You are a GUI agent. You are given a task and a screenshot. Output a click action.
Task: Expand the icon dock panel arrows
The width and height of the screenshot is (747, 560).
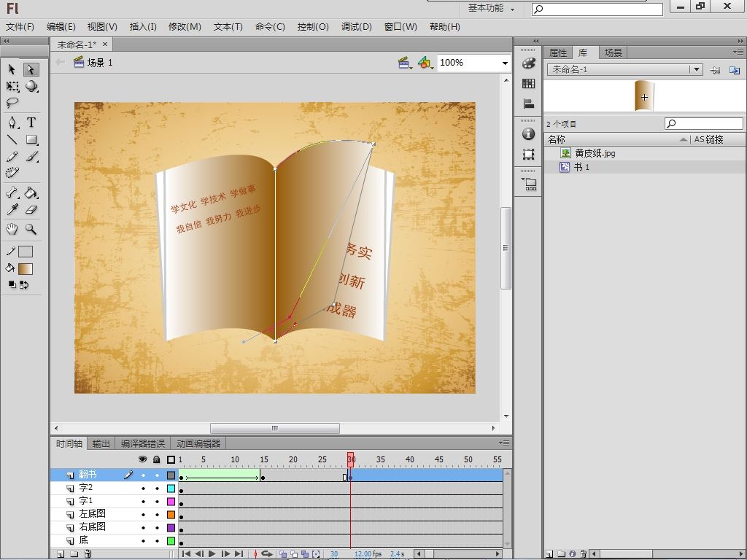click(x=536, y=42)
